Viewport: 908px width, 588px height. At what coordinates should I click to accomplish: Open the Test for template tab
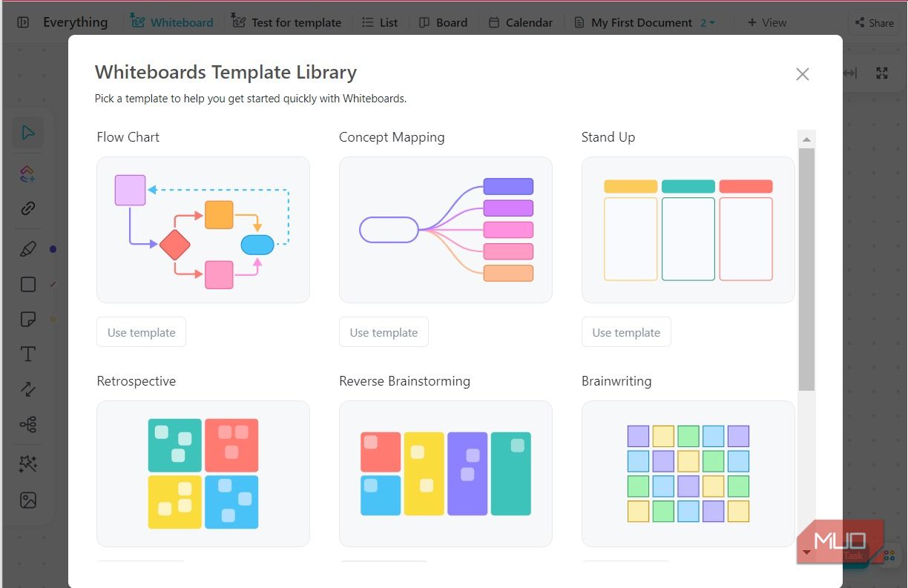point(286,22)
